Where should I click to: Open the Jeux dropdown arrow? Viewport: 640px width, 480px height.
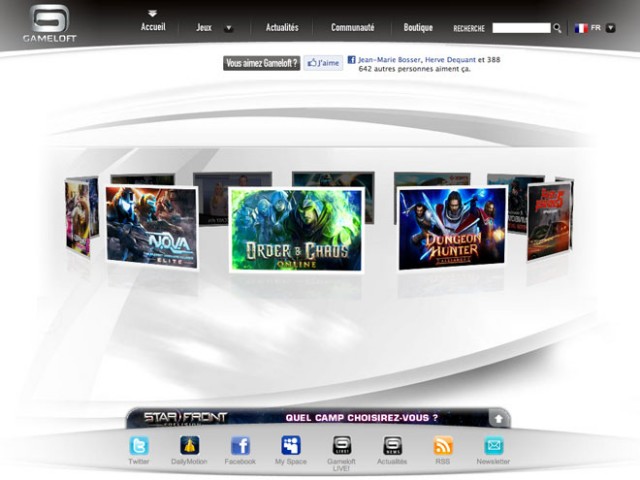229,28
